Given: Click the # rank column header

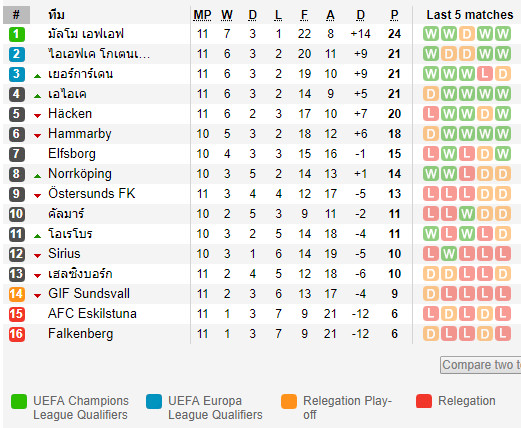Looking at the screenshot, I should pyautogui.click(x=16, y=15).
